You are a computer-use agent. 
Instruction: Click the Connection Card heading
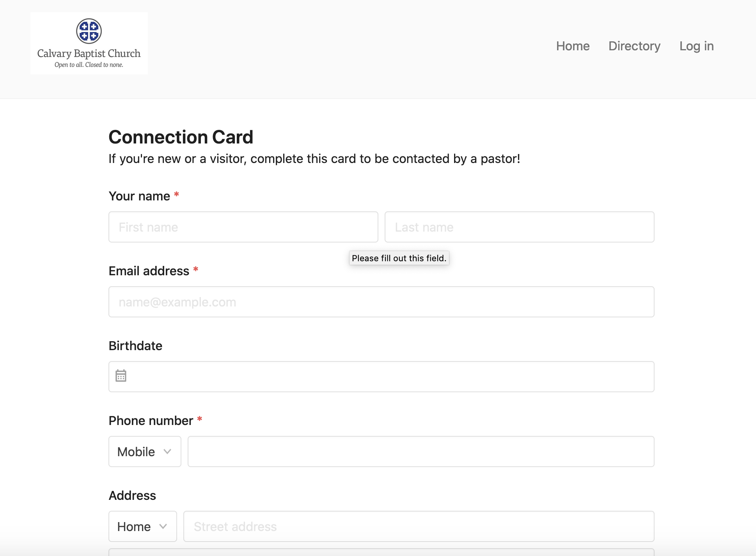click(x=181, y=137)
